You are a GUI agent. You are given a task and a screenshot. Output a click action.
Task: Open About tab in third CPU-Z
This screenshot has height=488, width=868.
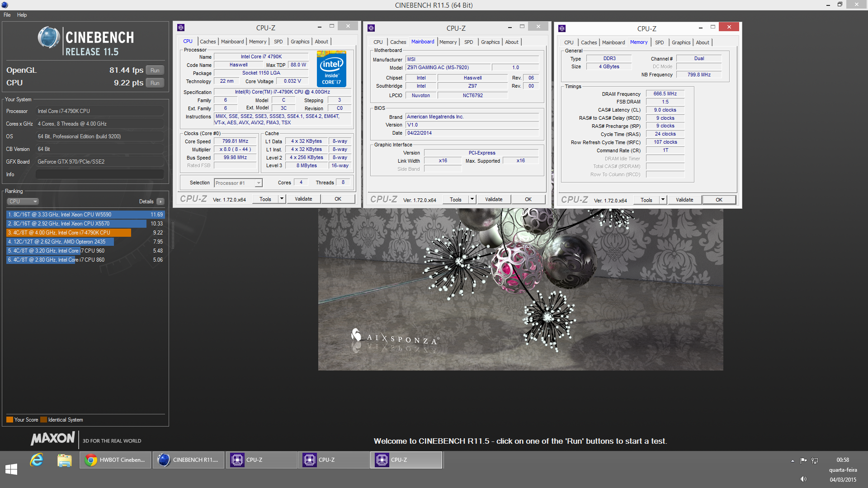tap(703, 42)
